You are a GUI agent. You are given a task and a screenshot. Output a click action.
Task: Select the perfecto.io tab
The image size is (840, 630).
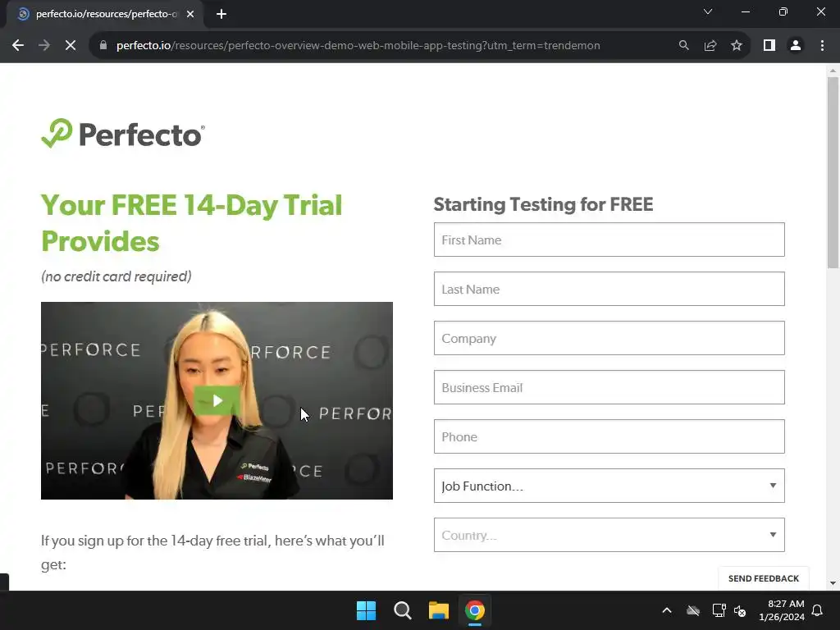point(105,15)
